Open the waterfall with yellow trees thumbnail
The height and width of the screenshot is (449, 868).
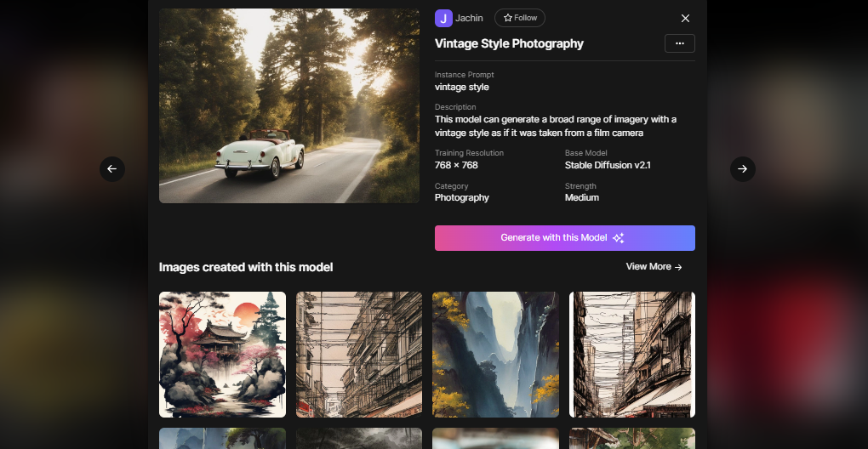495,355
